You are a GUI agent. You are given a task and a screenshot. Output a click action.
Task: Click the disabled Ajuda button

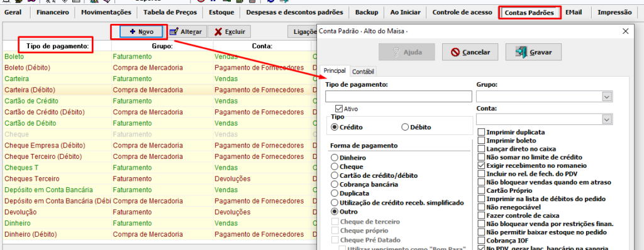pyautogui.click(x=407, y=52)
